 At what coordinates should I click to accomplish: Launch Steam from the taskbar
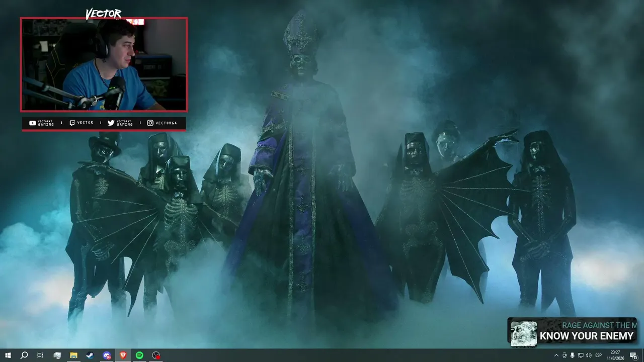(x=90, y=355)
